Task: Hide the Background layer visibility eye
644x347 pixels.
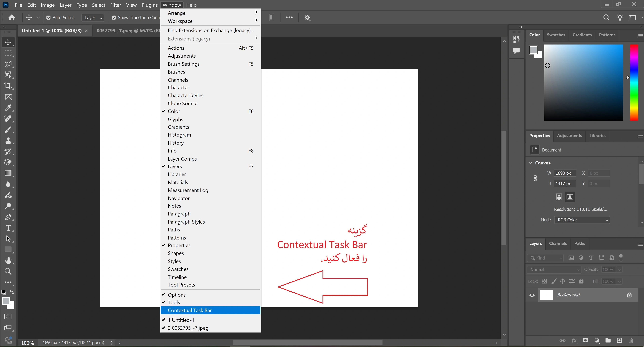Action: (532, 295)
